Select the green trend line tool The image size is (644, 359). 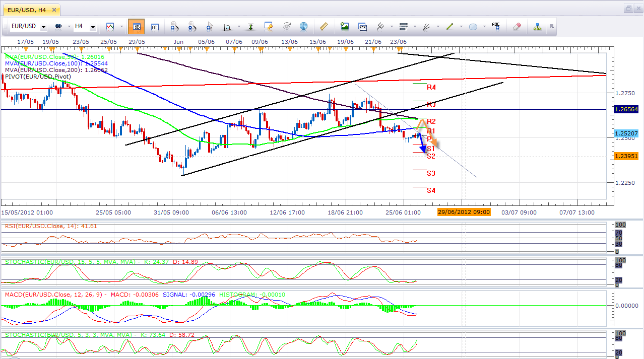click(450, 26)
